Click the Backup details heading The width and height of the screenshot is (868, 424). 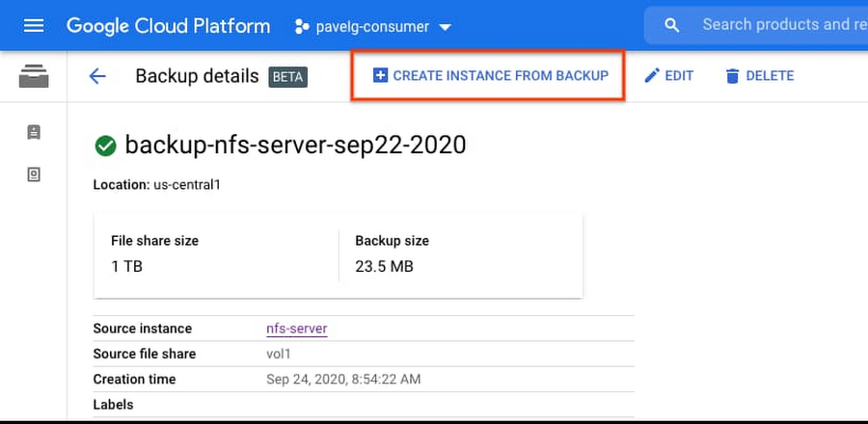coord(197,76)
